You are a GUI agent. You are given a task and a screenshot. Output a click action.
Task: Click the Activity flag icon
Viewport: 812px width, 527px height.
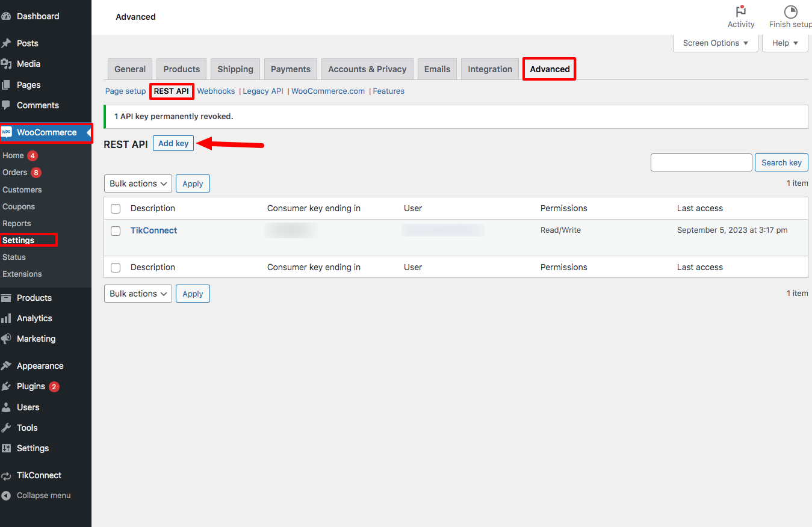coord(740,11)
